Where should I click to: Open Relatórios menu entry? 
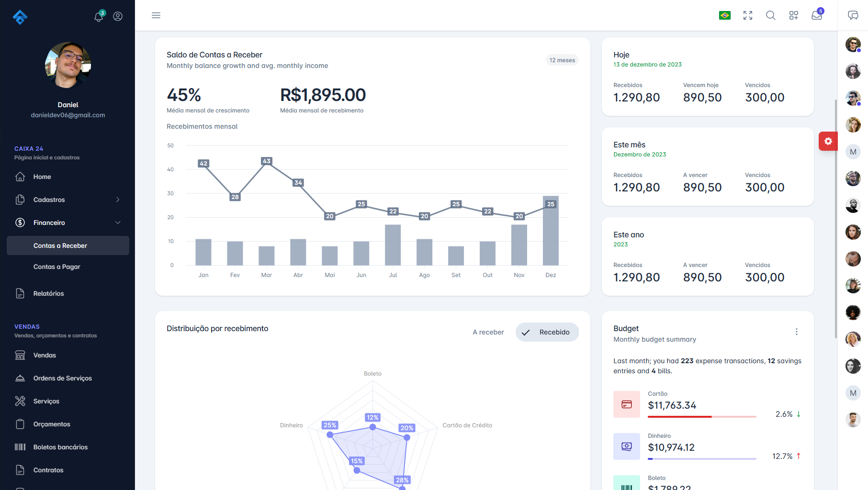(x=68, y=293)
